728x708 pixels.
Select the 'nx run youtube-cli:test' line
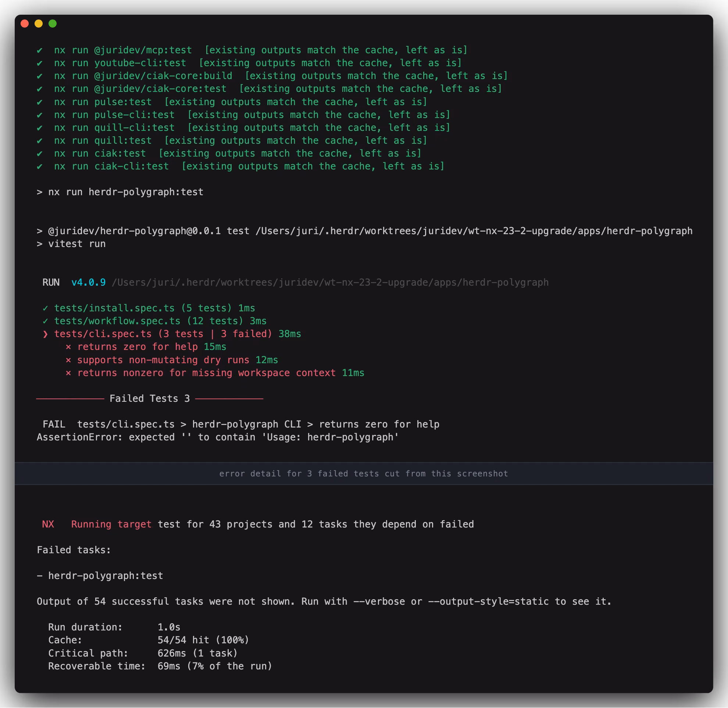[x=249, y=63]
